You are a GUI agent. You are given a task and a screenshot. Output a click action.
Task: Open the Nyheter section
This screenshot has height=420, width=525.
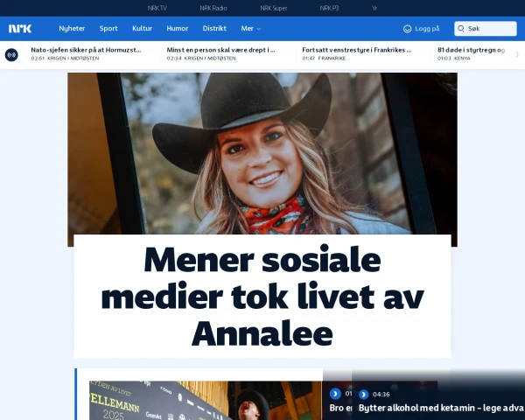(x=72, y=28)
